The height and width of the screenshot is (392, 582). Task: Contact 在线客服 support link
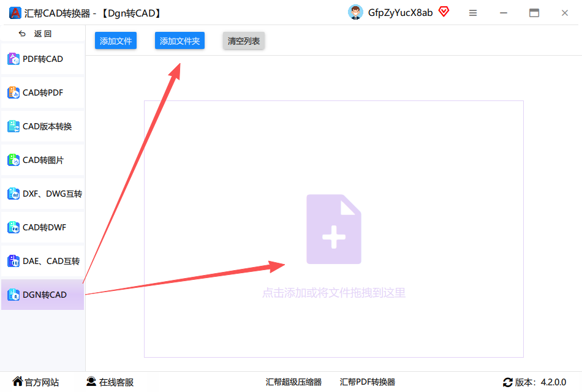click(110, 382)
